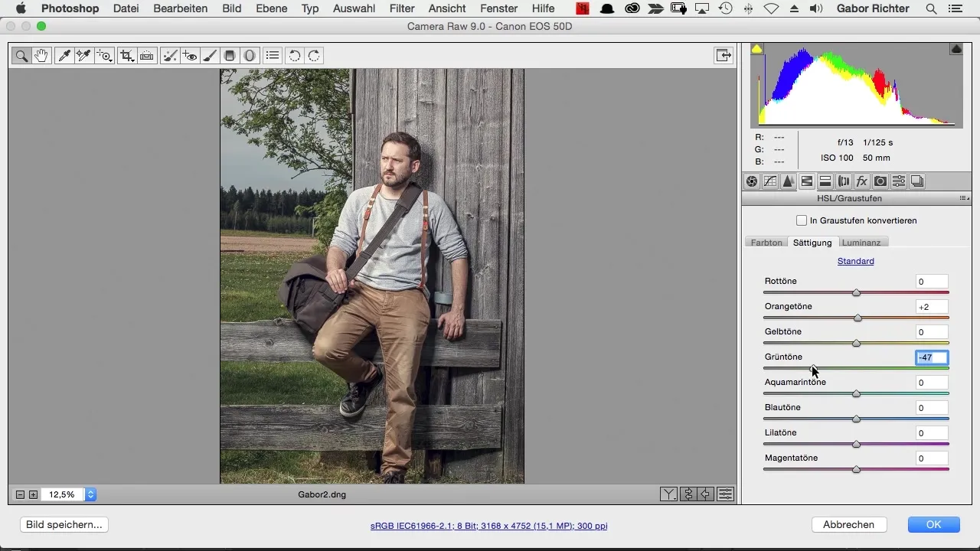
Task: Open the Creative Cloud menu bar icon
Action: [632, 8]
